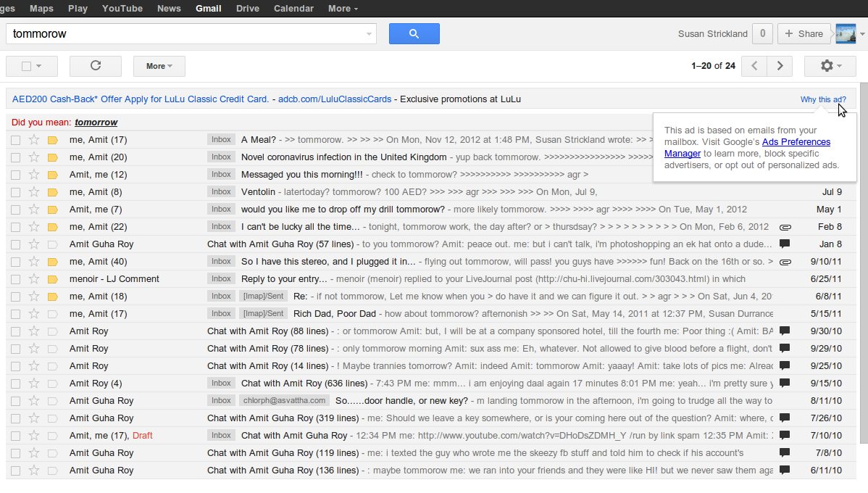Check the 'Rich Dad, Poor Dad' row
This screenshot has height=493, width=868.
tap(15, 314)
